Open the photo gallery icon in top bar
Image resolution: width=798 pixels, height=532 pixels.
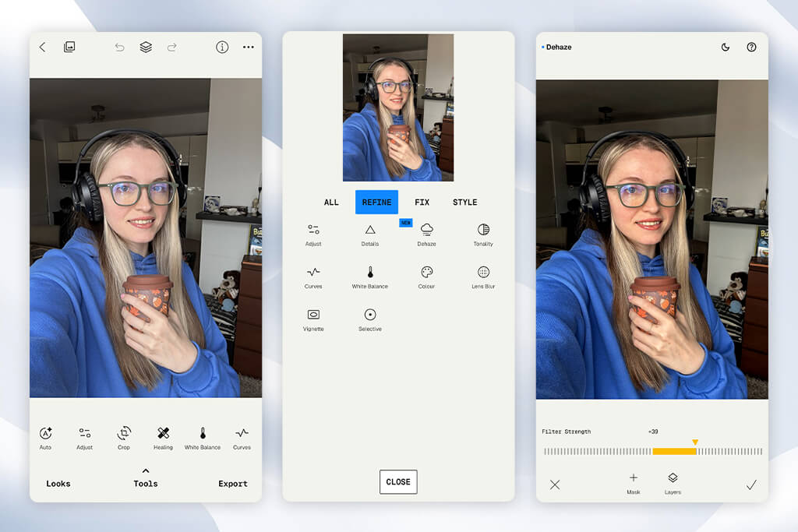69,48
